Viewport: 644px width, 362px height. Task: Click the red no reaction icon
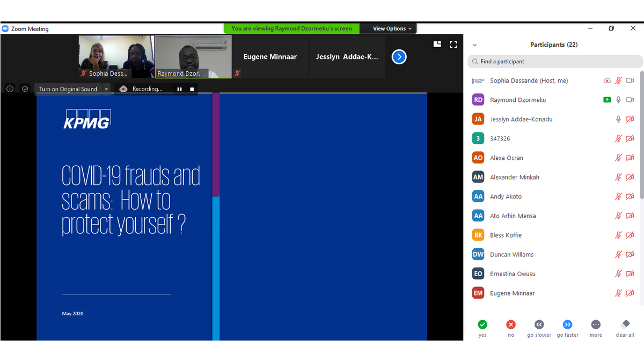[x=511, y=324]
